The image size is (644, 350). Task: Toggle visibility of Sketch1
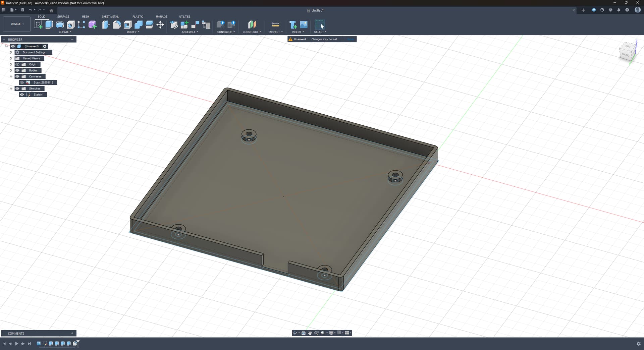tap(22, 95)
